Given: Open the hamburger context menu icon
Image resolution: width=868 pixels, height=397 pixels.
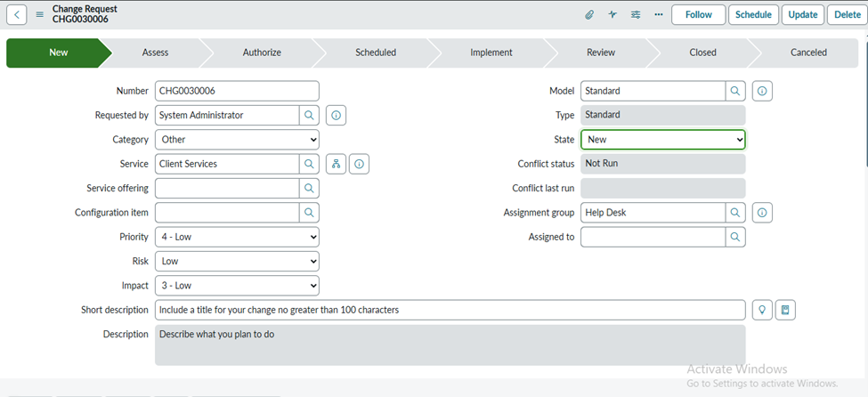Looking at the screenshot, I should point(39,14).
